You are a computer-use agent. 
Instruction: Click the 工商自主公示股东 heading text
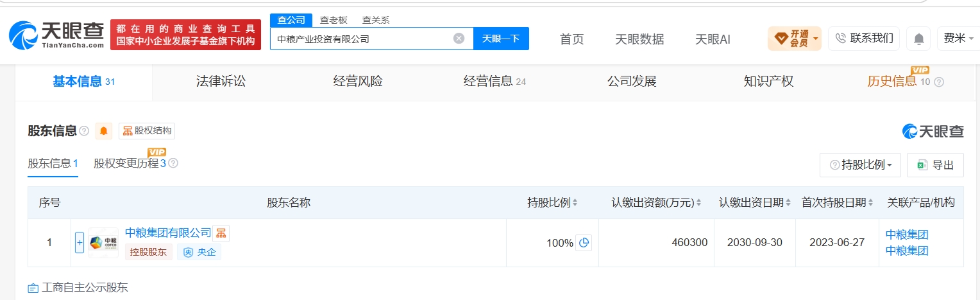click(85, 288)
